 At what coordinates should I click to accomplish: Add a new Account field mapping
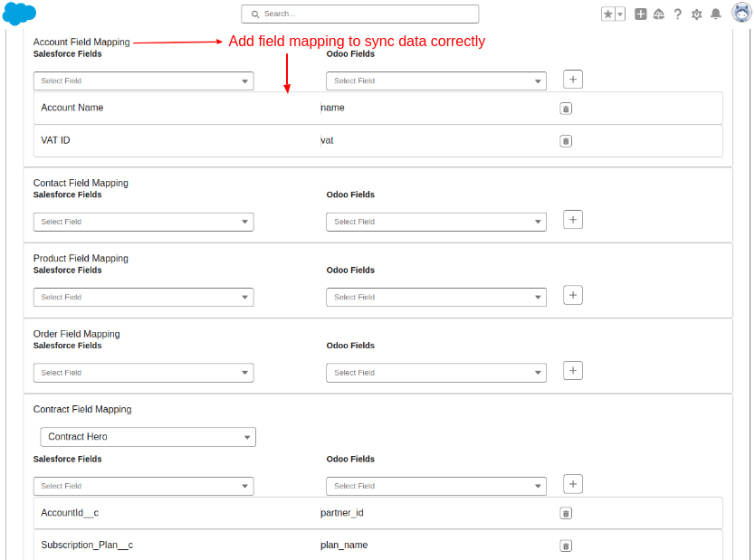(x=573, y=80)
